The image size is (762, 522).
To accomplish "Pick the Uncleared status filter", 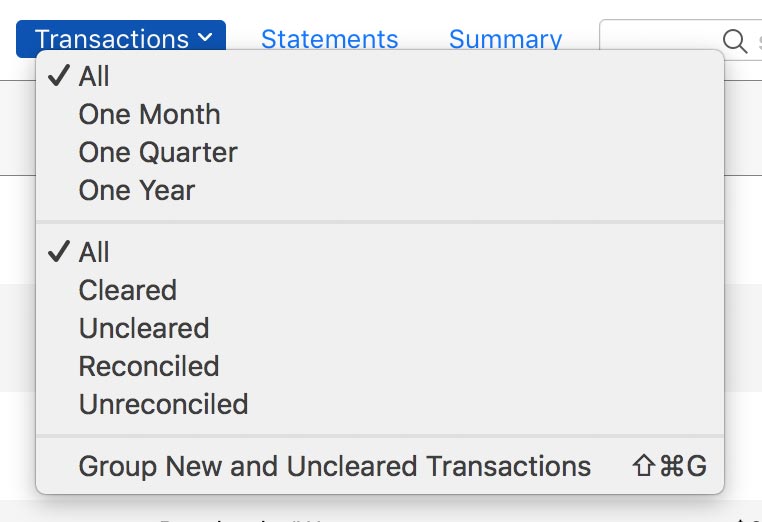I will 144,329.
